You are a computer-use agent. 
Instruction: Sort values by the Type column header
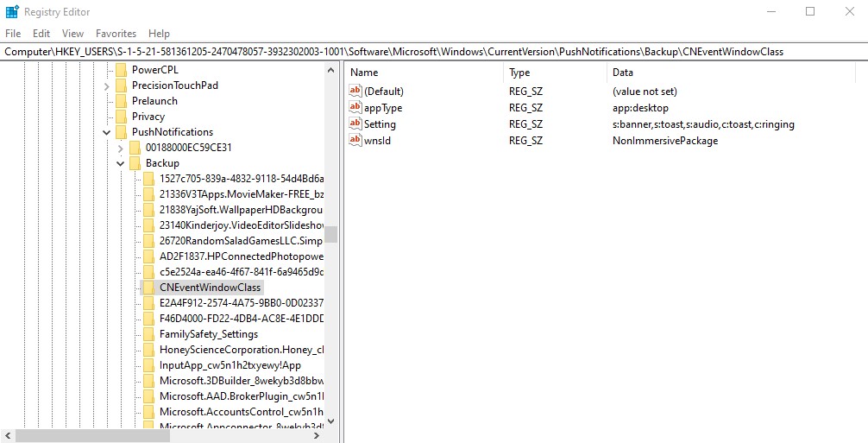tap(555, 73)
